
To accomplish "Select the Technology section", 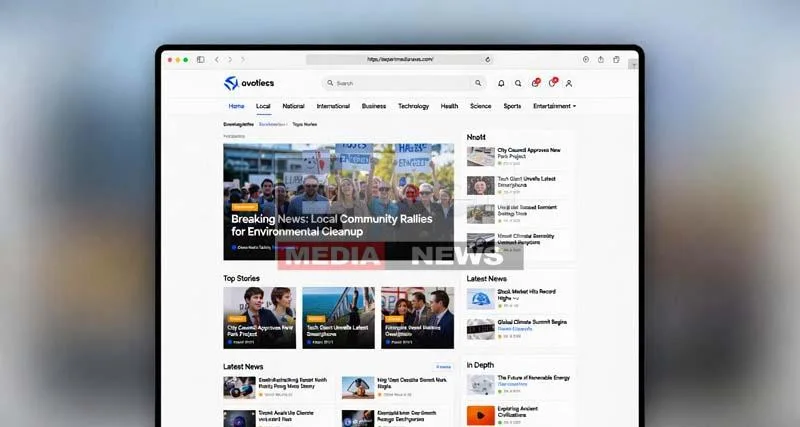I will [x=413, y=106].
